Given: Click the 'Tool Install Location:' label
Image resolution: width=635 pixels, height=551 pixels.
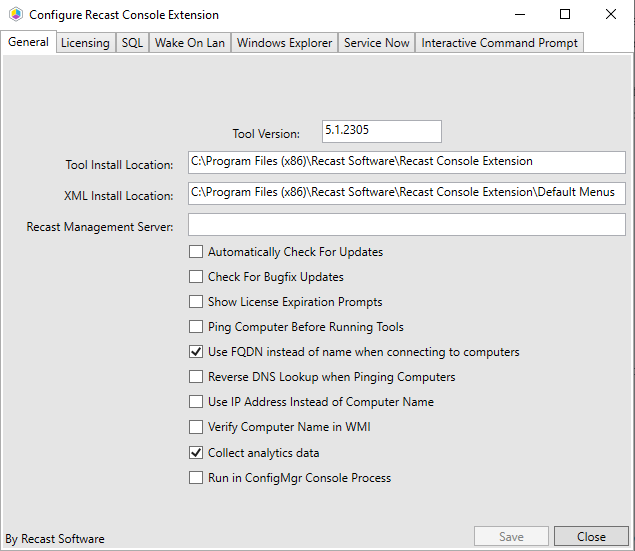Looking at the screenshot, I should [x=119, y=165].
